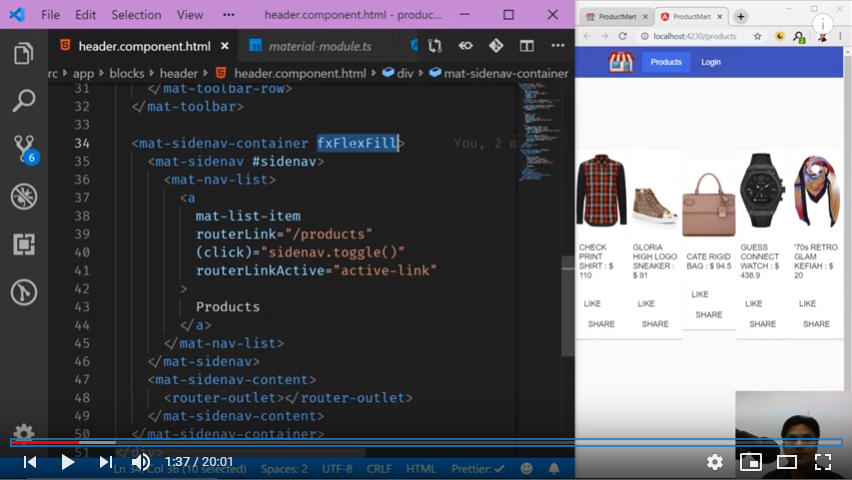Viewport: 852px width, 480px height.
Task: Click the split editor icon
Action: click(526, 46)
